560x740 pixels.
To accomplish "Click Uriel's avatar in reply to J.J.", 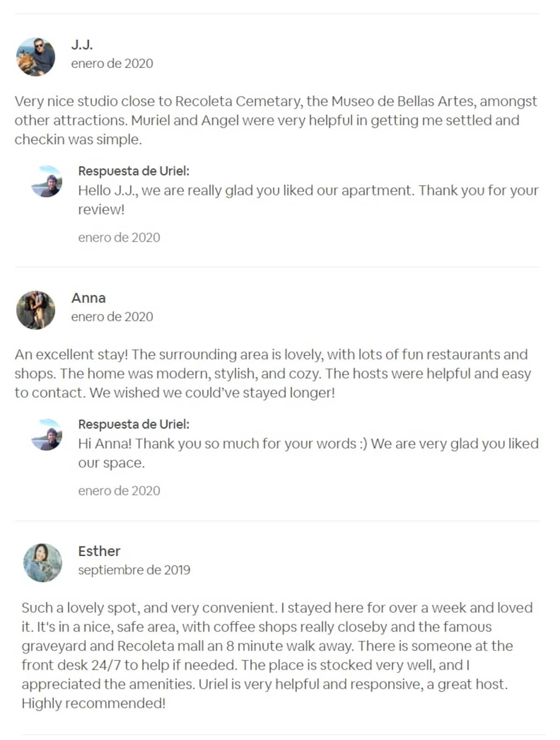I will [x=47, y=181].
